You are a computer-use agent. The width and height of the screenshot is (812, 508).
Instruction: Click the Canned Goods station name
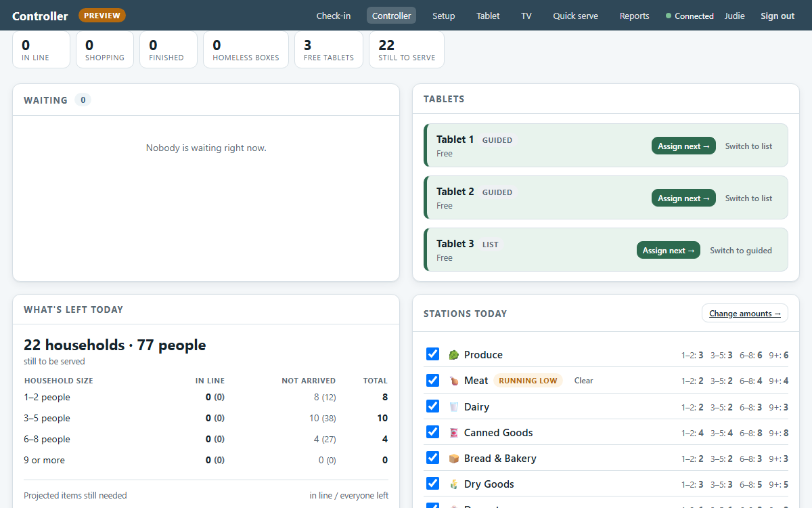click(499, 433)
